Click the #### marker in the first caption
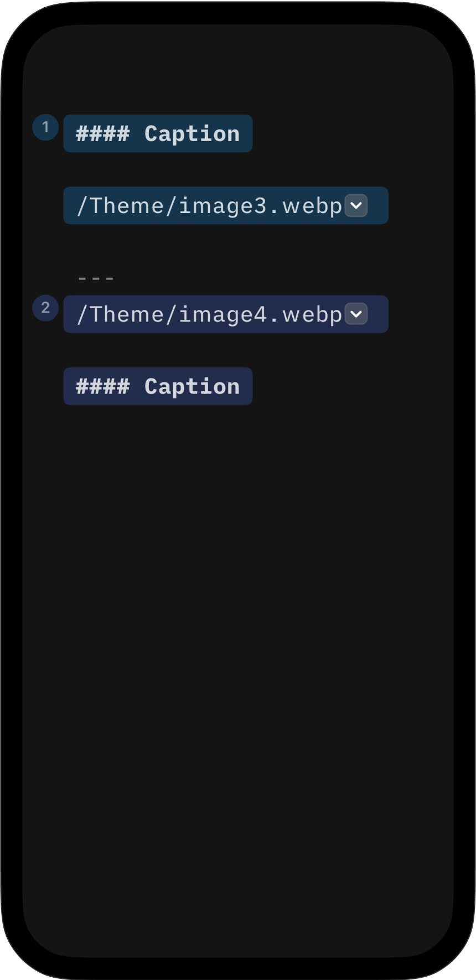This screenshot has width=476, height=980. pyautogui.click(x=103, y=134)
